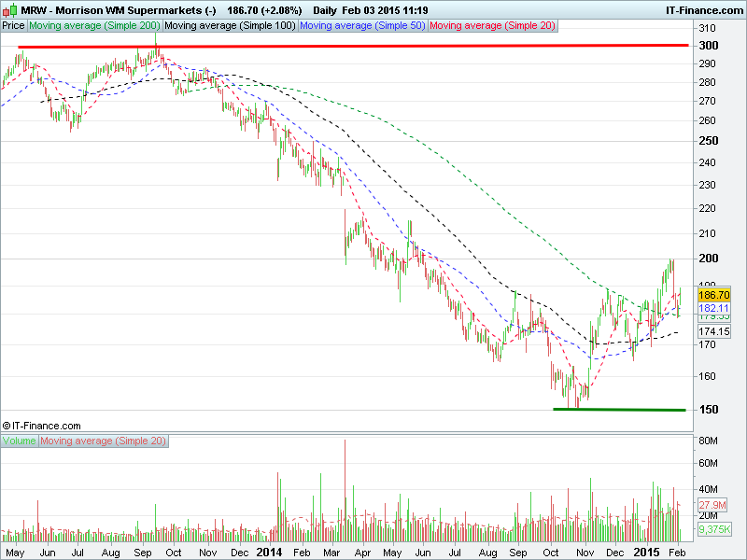Click the 2015 year marker on time axis
The width and height of the screenshot is (747, 560).
click(x=646, y=553)
